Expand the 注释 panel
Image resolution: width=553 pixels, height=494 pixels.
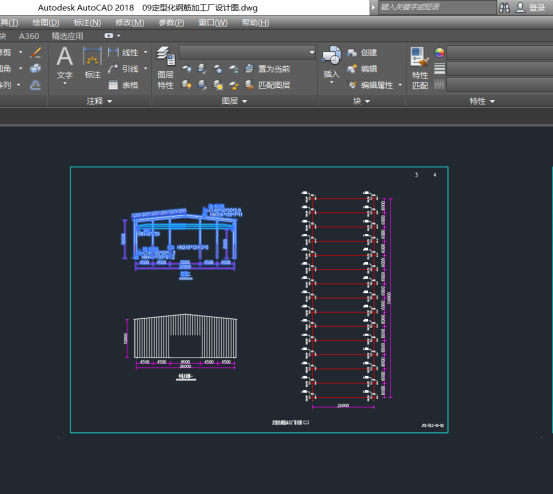pos(99,101)
